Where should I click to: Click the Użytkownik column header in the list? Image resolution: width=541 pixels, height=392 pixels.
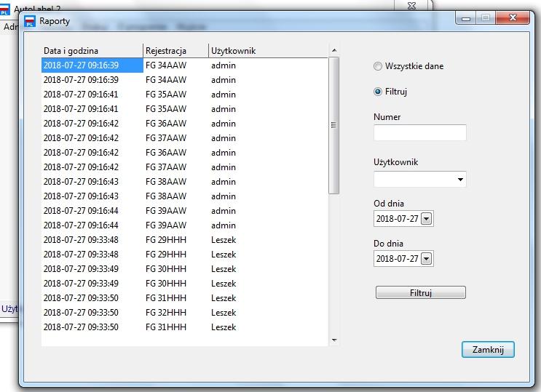(x=268, y=51)
